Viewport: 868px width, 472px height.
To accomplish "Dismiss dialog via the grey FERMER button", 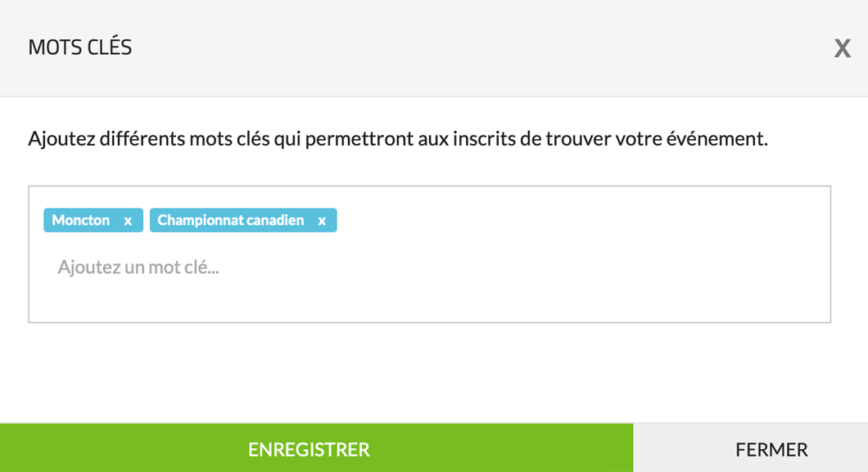I will [x=771, y=449].
